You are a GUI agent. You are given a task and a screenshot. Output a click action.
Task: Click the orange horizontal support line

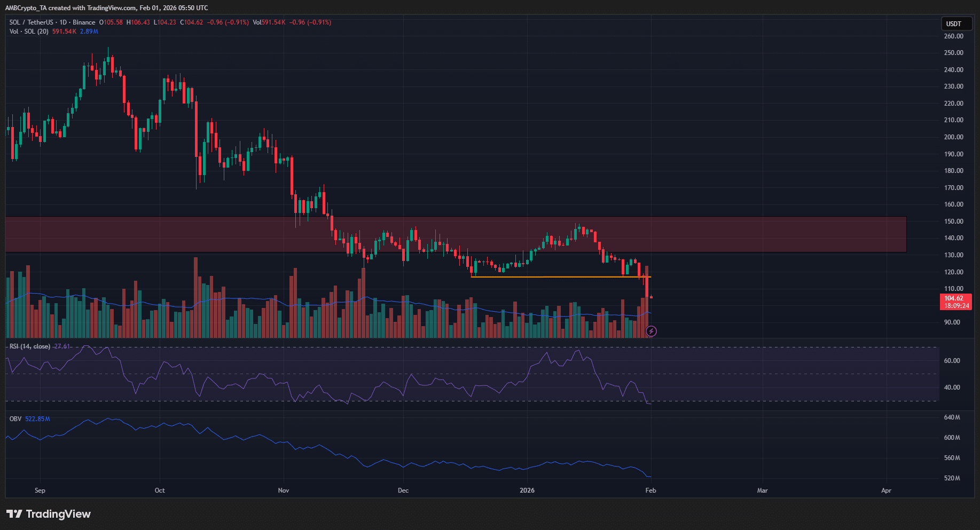pyautogui.click(x=561, y=277)
